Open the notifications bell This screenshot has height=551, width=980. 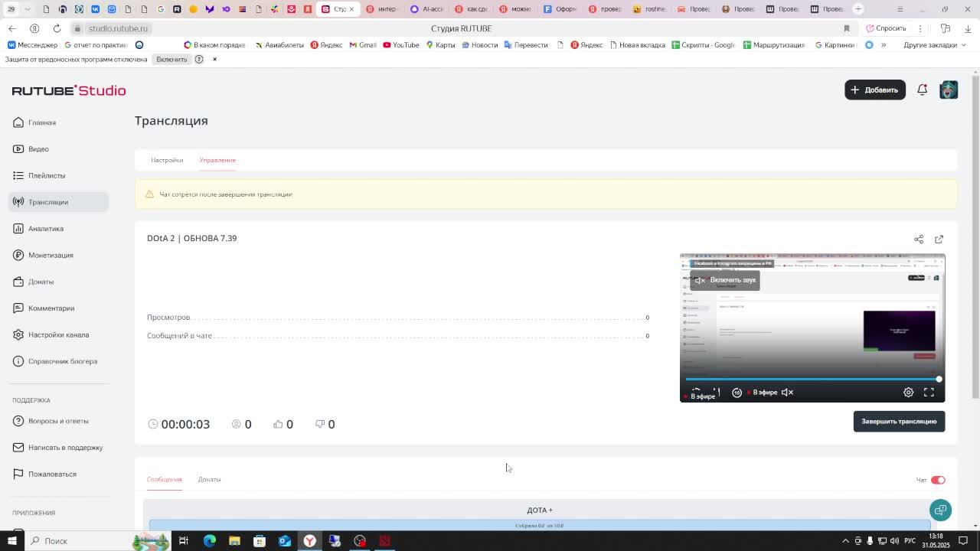(x=923, y=90)
